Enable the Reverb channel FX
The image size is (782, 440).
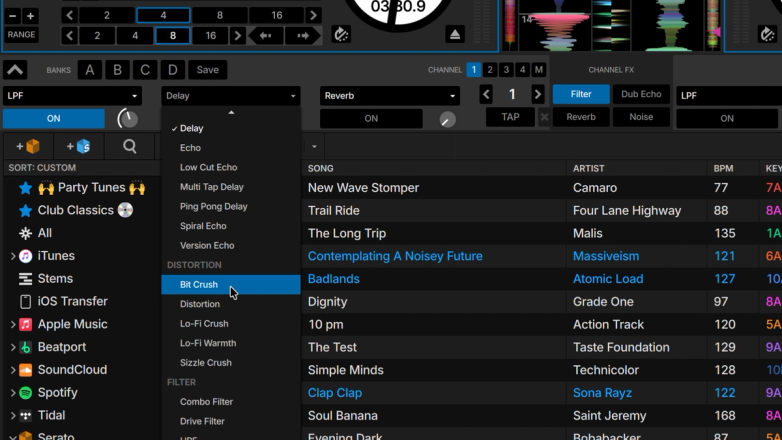581,117
